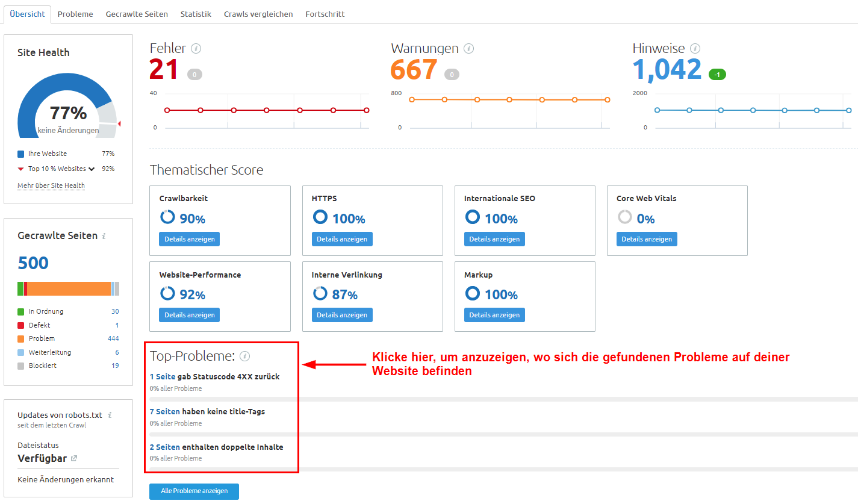Viewport: 858px width, 504px height.
Task: Click the Site Health 77% gauge
Action: pyautogui.click(x=67, y=107)
